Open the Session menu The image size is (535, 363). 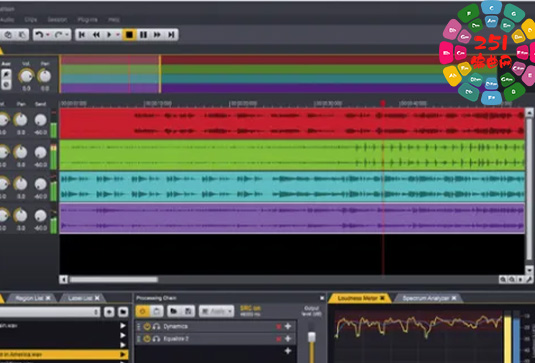pyautogui.click(x=57, y=20)
